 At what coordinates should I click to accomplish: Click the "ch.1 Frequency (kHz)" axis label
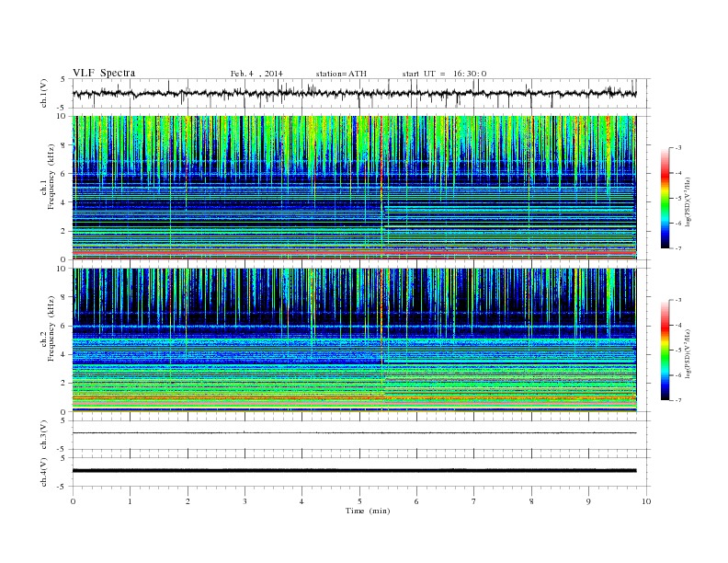tap(48, 177)
